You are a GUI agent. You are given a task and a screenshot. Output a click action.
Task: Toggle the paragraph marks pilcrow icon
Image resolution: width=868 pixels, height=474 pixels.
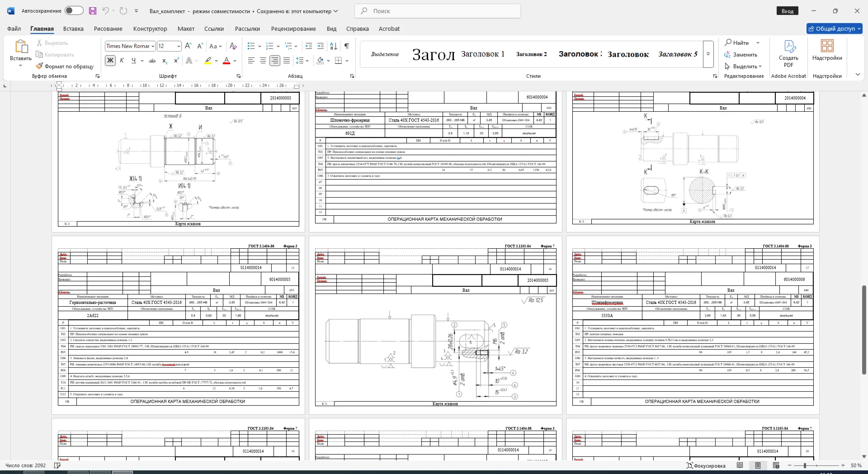coord(347,46)
